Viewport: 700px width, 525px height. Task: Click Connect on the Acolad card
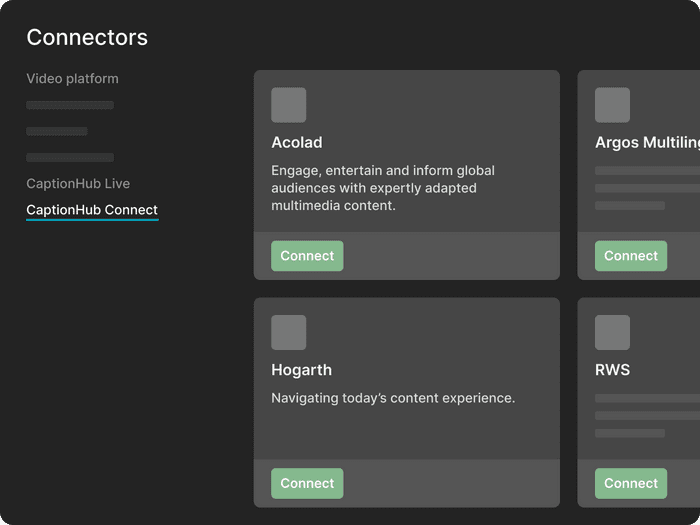tap(307, 256)
